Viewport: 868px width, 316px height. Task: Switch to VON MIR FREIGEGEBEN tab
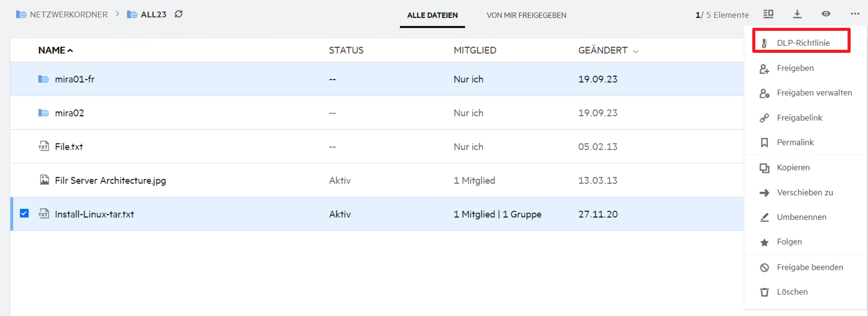click(x=526, y=15)
